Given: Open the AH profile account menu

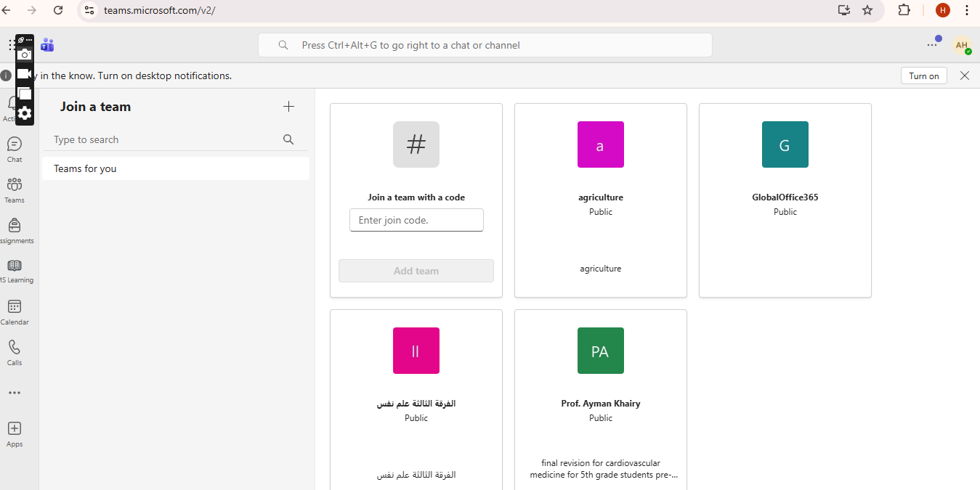Looking at the screenshot, I should (x=962, y=45).
